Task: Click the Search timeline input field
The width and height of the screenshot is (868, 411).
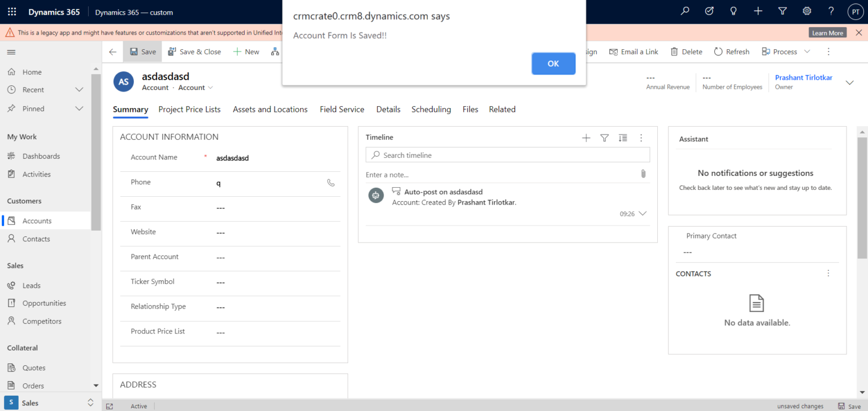Action: [507, 155]
